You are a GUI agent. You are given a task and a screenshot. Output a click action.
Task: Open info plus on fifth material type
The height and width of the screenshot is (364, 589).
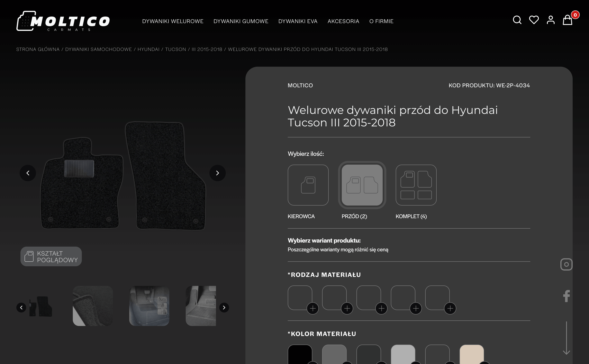point(450,308)
